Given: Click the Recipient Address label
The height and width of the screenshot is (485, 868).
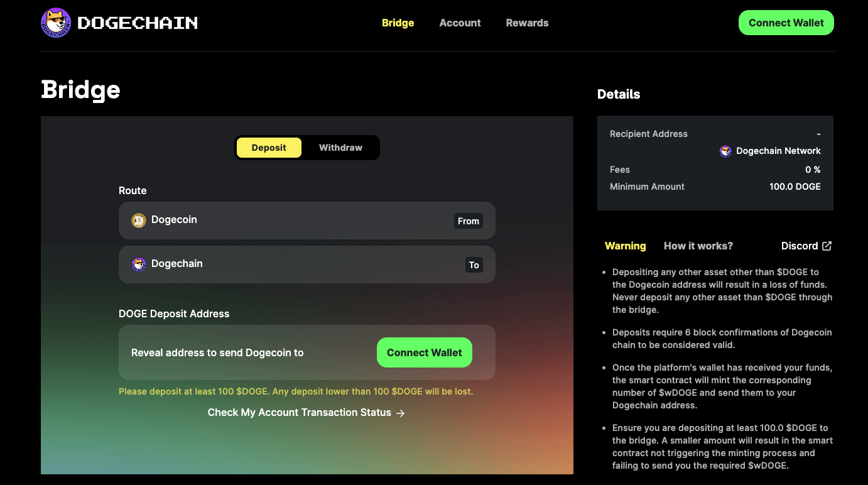Looking at the screenshot, I should (649, 134).
